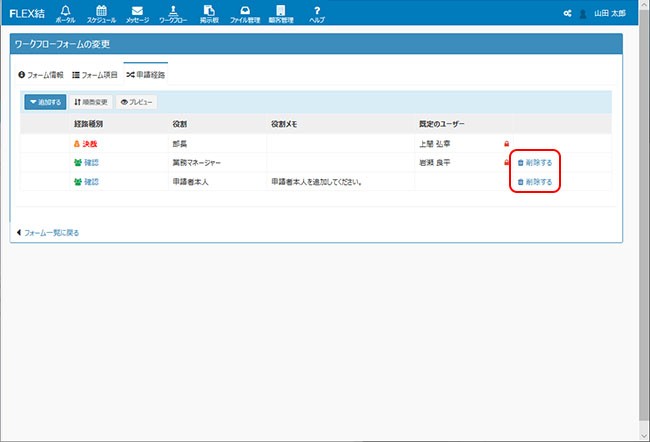The image size is (650, 442).
Task: Click the settings gears icon in header
Action: pos(567,14)
